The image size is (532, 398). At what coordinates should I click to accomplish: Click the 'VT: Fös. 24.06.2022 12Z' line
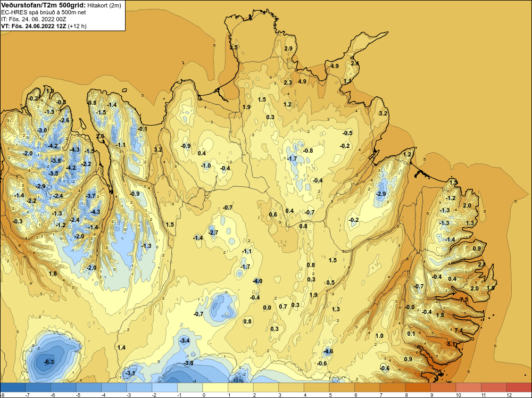pos(34,26)
